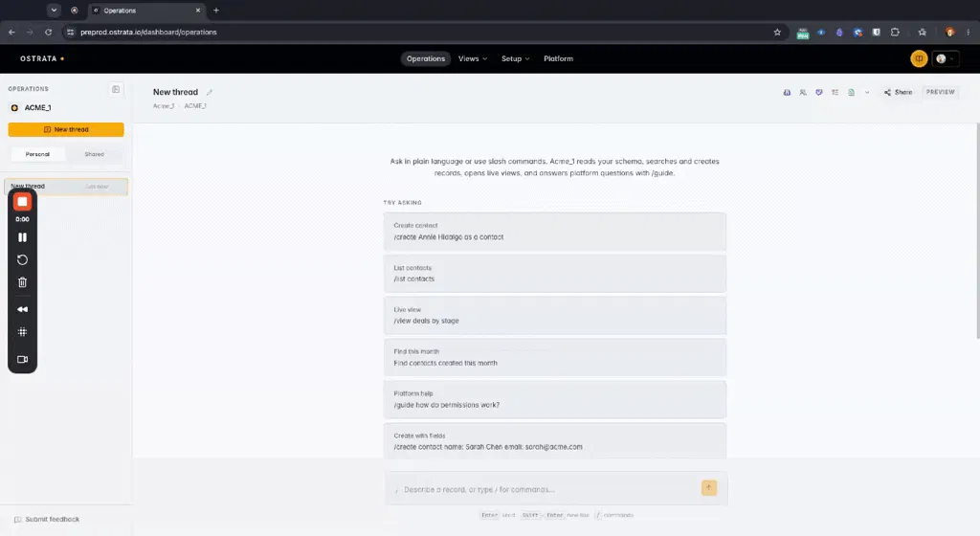Open the browser bookmarks star-list icon
Viewport: 980px width, 536px height.
[922, 33]
